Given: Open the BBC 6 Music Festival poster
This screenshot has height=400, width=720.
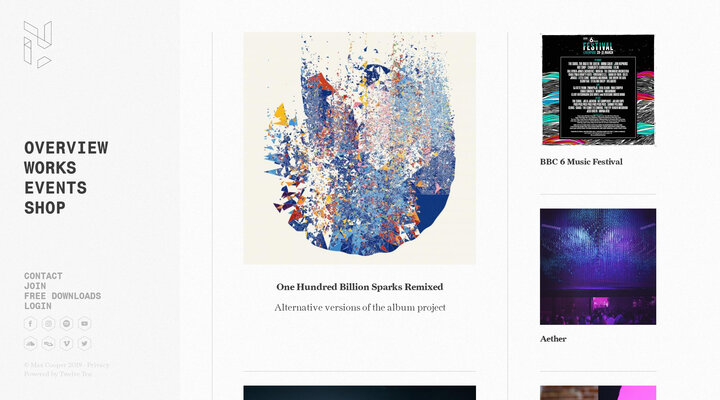Looking at the screenshot, I should [598, 90].
